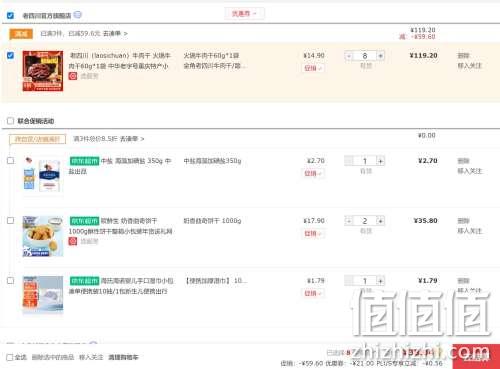Uncheck the beef jerky item checkbox

[10, 55]
